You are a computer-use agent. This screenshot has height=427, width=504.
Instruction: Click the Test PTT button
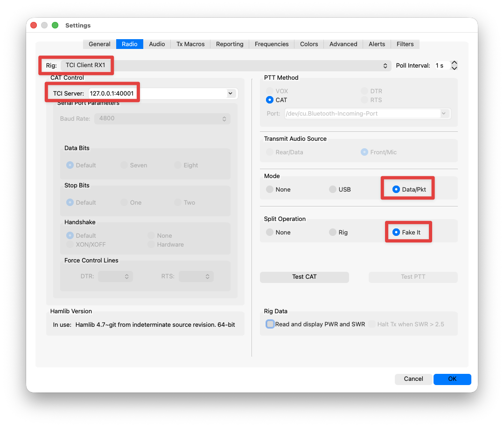coord(413,277)
